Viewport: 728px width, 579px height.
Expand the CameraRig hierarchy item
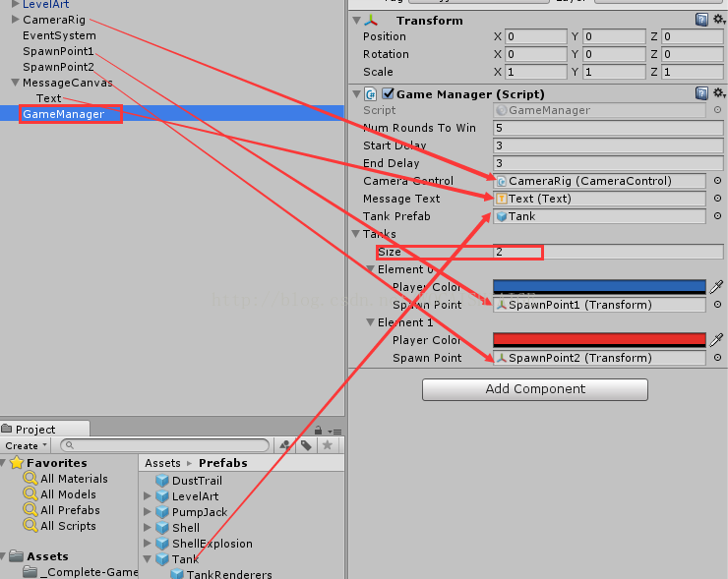(x=16, y=19)
